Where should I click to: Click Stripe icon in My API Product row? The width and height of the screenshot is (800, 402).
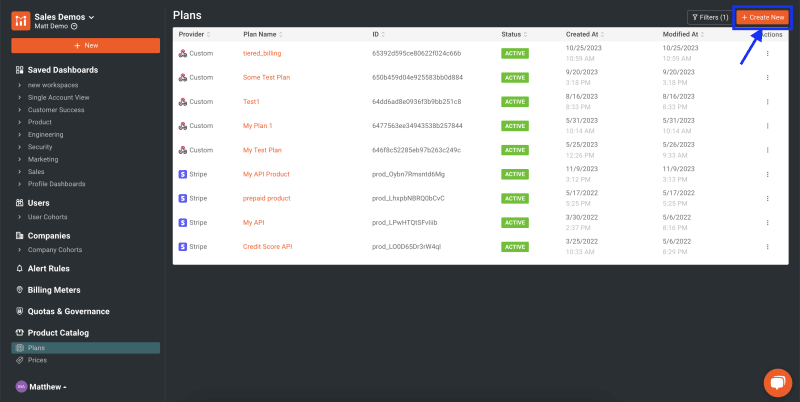tap(183, 174)
